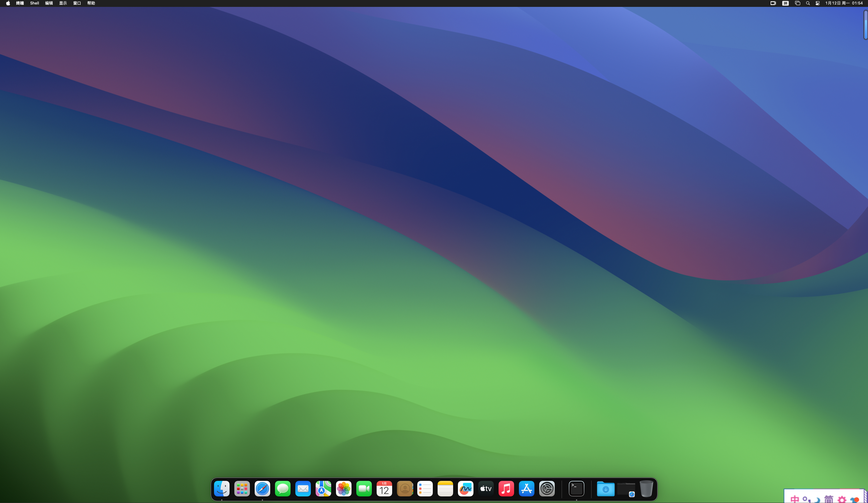Screen dimensions: 868x503
Task: Open the 窗口 menu in the menu bar
Action: click(77, 3)
